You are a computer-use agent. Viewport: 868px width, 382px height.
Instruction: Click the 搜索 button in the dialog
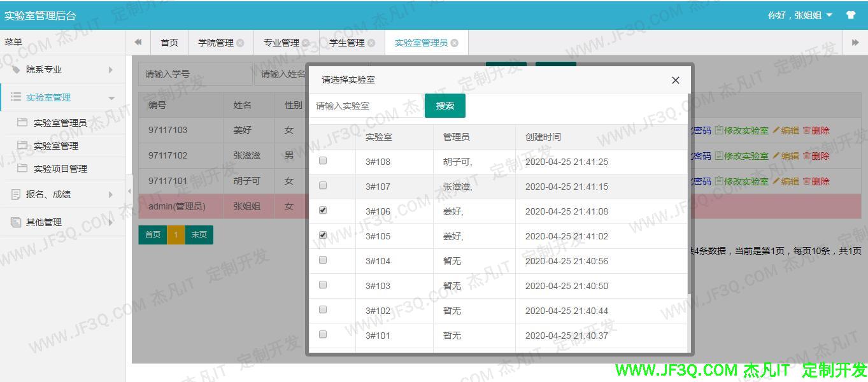[x=445, y=106]
